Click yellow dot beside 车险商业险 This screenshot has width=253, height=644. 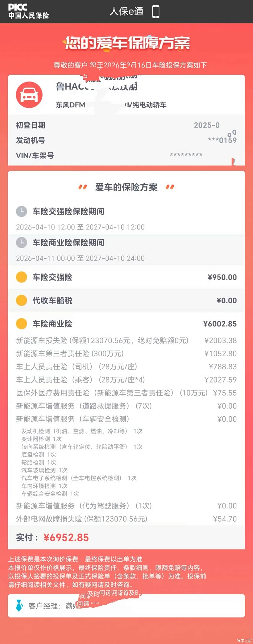pyautogui.click(x=22, y=324)
